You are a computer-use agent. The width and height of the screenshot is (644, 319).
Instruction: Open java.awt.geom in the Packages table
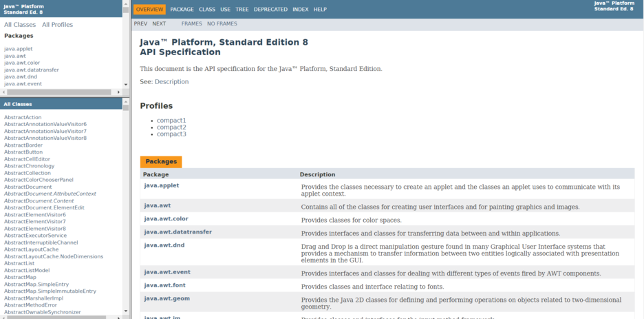[x=167, y=298]
